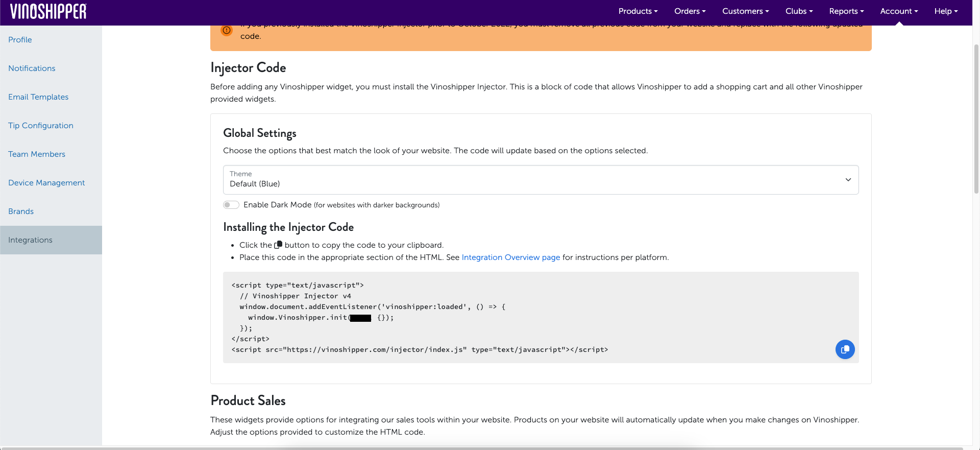The width and height of the screenshot is (980, 450).
Task: Open the Reports dropdown menu
Action: click(x=846, y=11)
